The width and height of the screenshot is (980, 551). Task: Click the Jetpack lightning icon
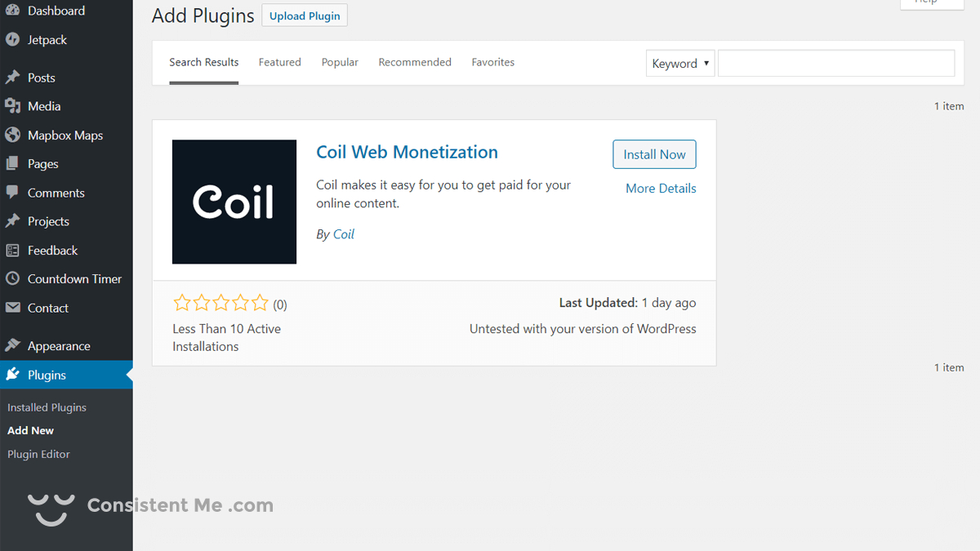pyautogui.click(x=12, y=40)
